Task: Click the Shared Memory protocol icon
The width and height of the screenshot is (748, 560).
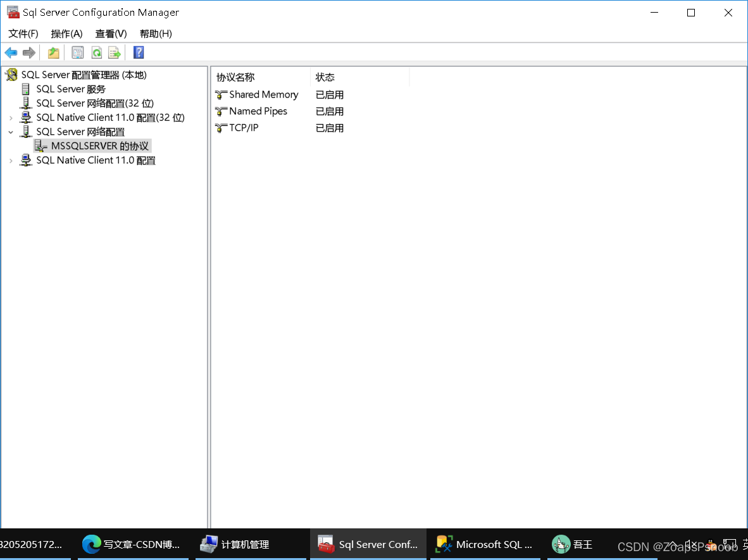Action: [x=221, y=95]
